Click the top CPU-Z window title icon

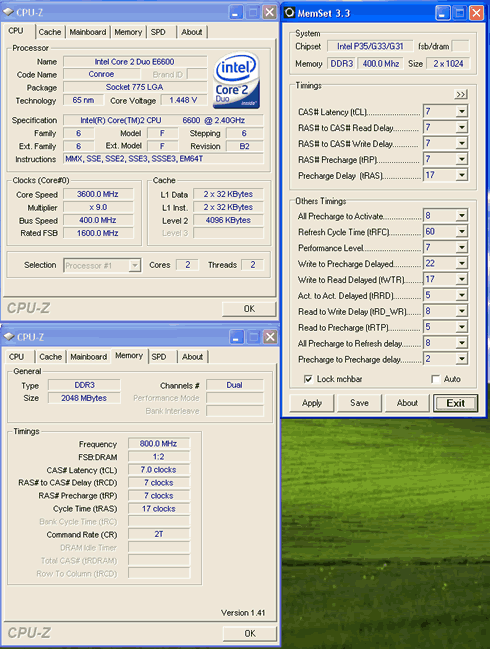coord(8,12)
